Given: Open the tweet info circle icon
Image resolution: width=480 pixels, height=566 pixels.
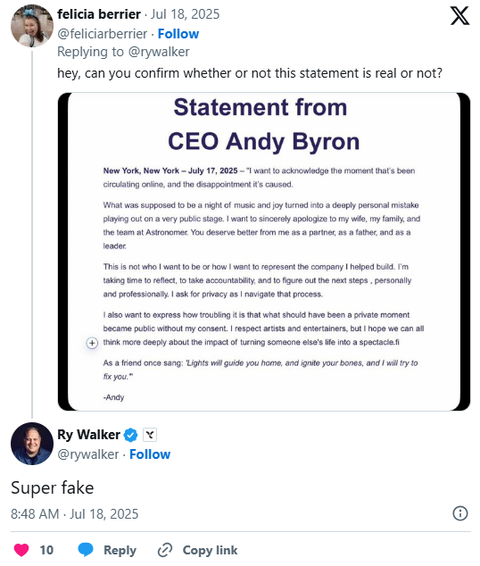Looking at the screenshot, I should (x=460, y=513).
